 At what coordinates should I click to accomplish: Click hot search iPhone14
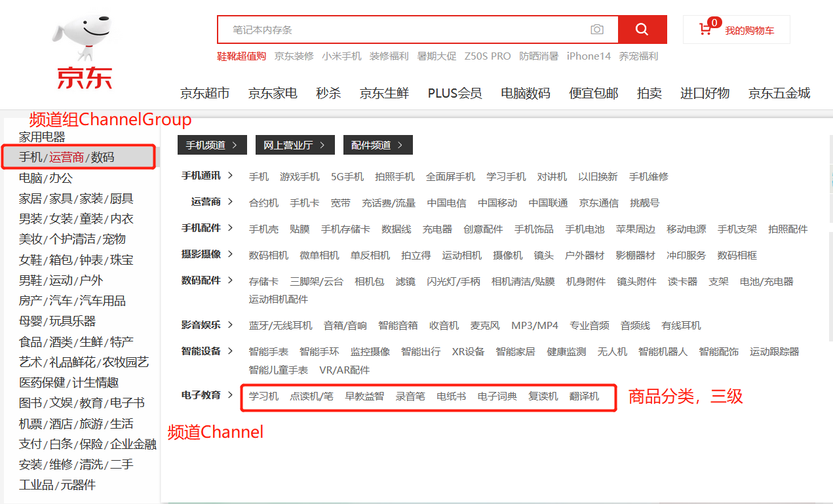click(589, 56)
